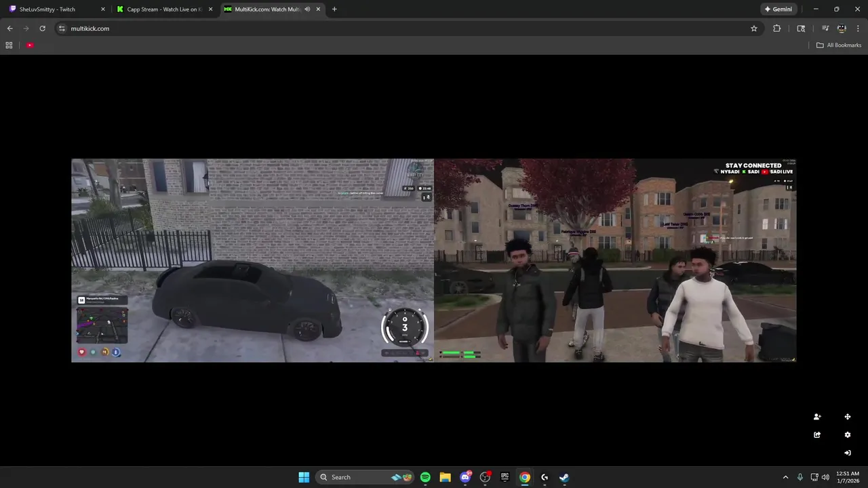The height and width of the screenshot is (488, 868).
Task: Mute the MultiKick tab via speaker icon
Action: [307, 9]
